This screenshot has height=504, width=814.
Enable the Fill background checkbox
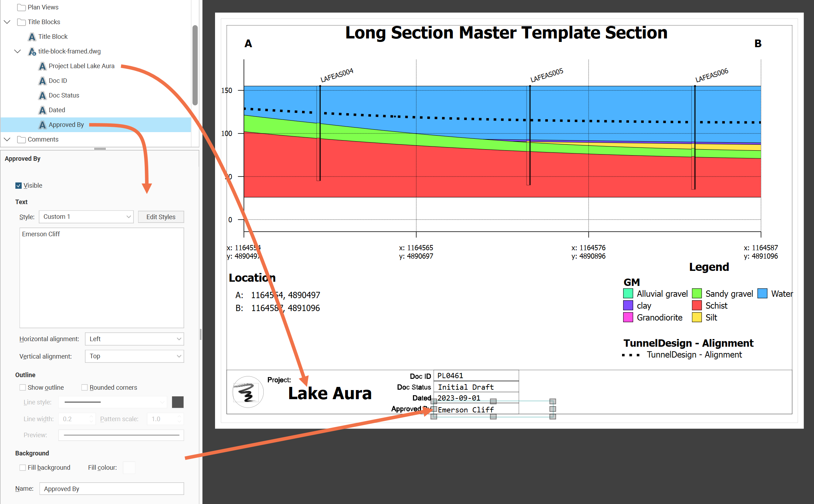(23, 467)
